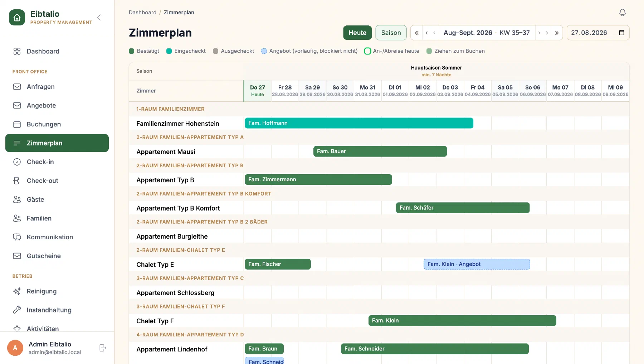
Task: Click the Angebote envelope icon
Action: (17, 105)
